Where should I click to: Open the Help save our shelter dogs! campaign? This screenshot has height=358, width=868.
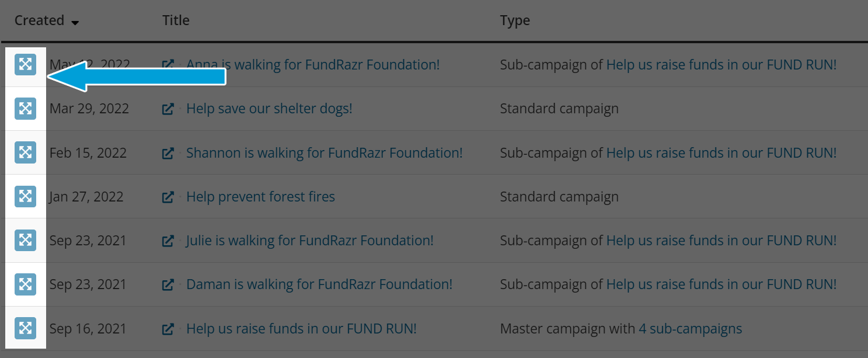[x=269, y=109]
